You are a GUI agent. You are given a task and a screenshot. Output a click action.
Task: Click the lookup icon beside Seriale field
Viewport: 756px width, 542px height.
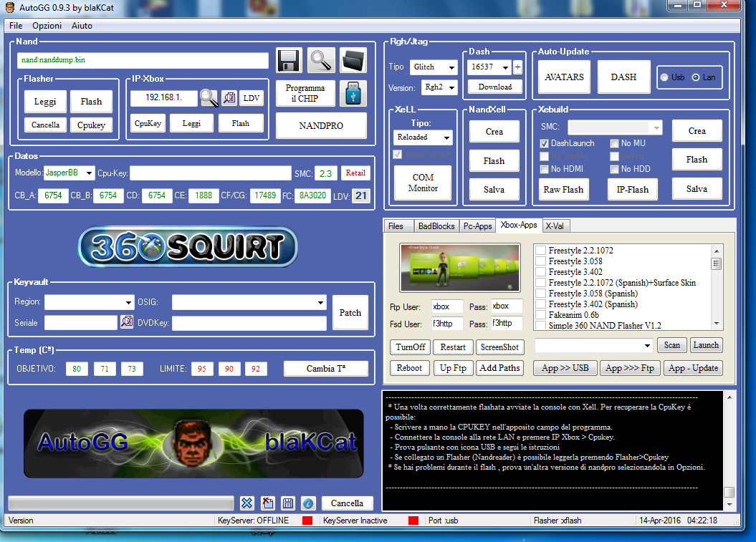(x=127, y=321)
